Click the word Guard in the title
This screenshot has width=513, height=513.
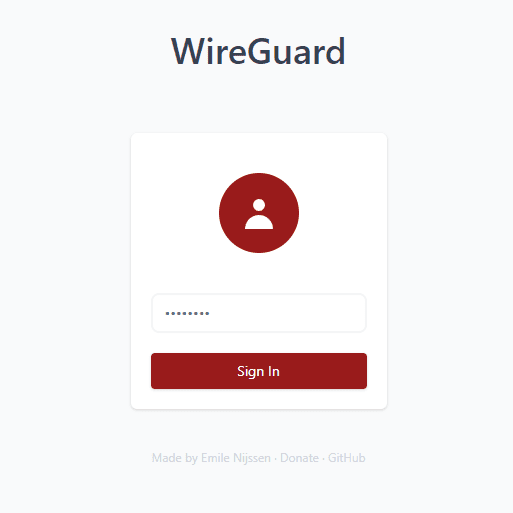pyautogui.click(x=296, y=51)
